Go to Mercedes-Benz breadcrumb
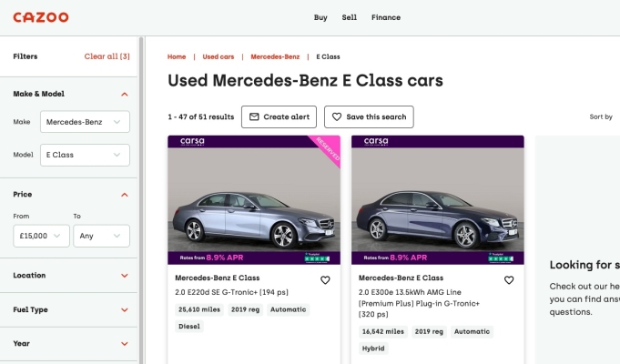Viewport: 620px width, 364px height. pos(275,57)
